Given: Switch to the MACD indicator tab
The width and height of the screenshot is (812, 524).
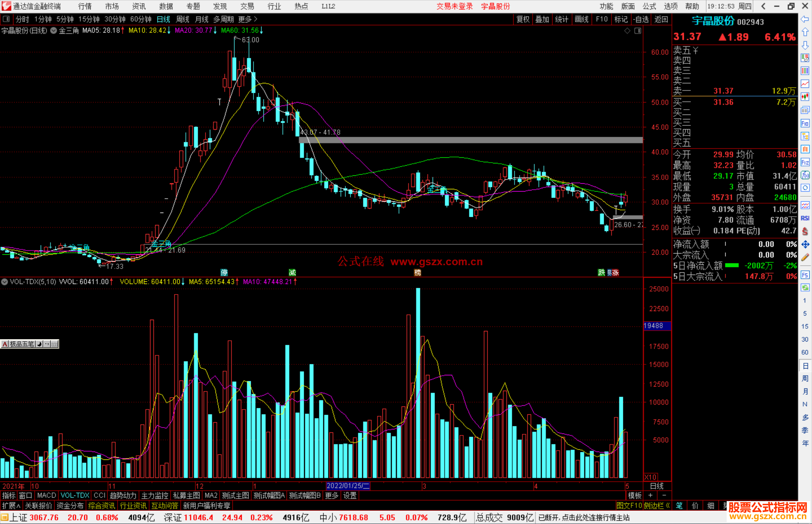Looking at the screenshot, I should coord(47,495).
